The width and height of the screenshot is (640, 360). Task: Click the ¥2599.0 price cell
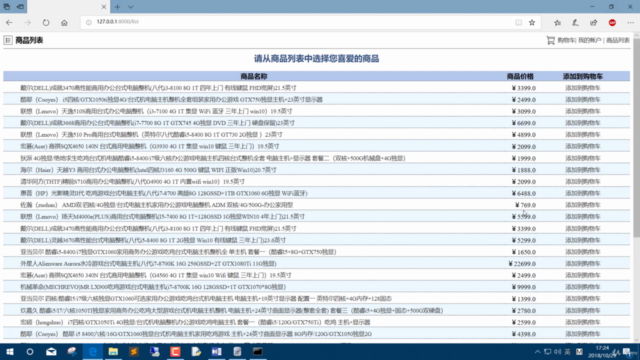pyautogui.click(x=524, y=322)
